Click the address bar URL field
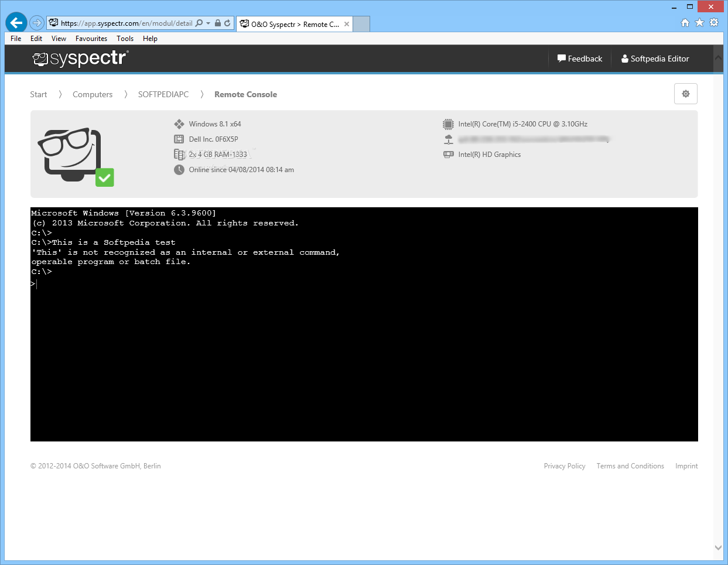Image resolution: width=728 pixels, height=565 pixels. coord(127,23)
